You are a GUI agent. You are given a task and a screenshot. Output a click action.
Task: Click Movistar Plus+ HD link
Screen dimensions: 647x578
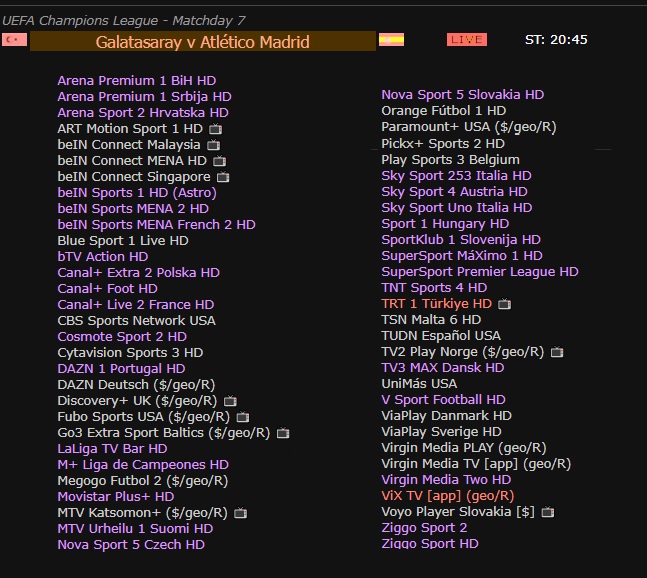click(116, 497)
